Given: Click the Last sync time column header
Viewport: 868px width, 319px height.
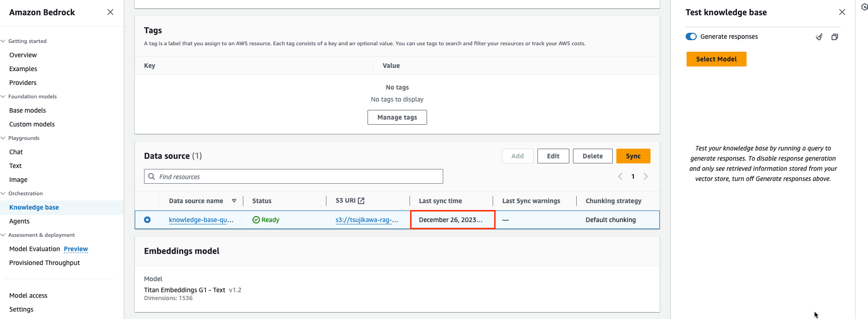Looking at the screenshot, I should tap(440, 201).
